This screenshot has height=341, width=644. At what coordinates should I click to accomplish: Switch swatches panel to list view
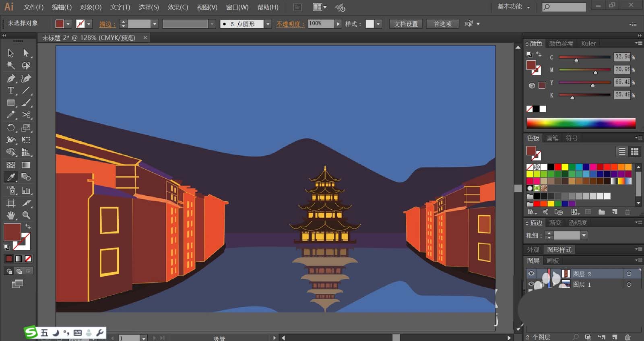[622, 151]
